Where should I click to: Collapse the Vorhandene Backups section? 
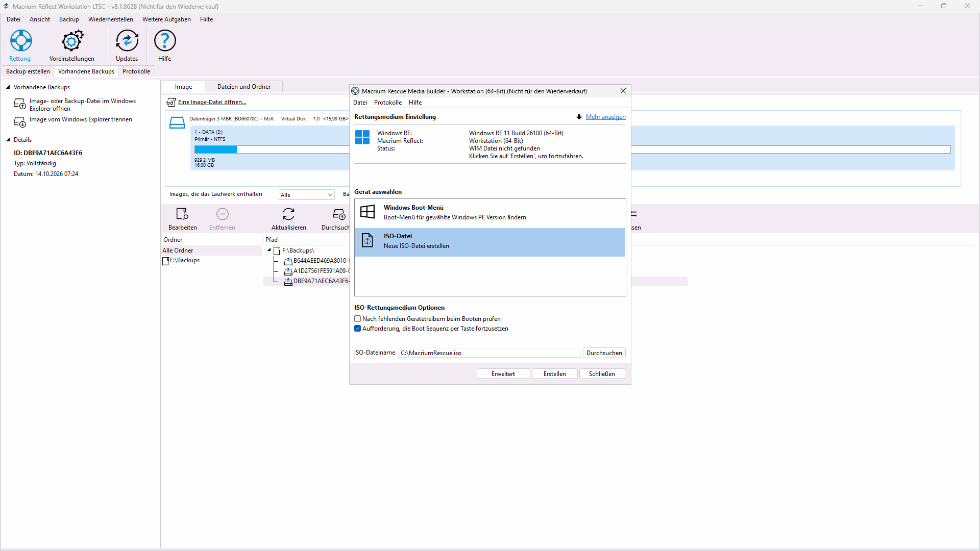8,87
